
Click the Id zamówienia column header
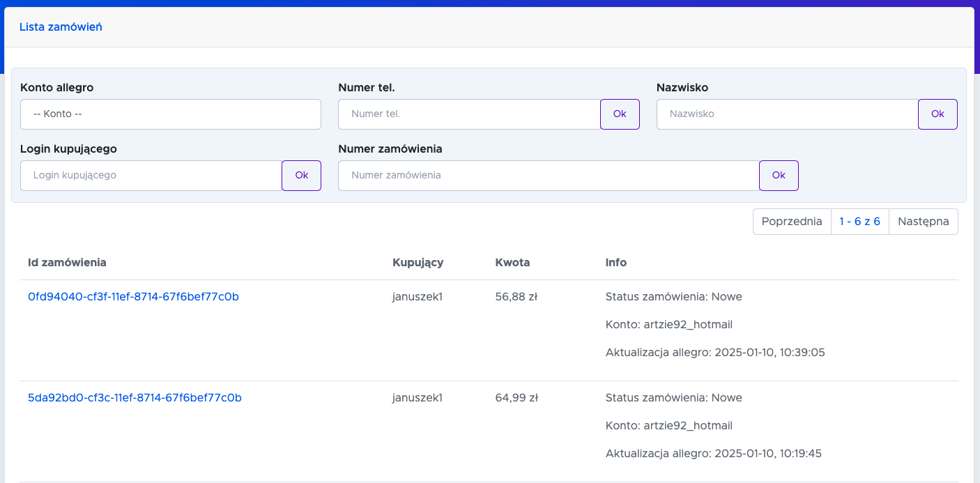point(67,263)
